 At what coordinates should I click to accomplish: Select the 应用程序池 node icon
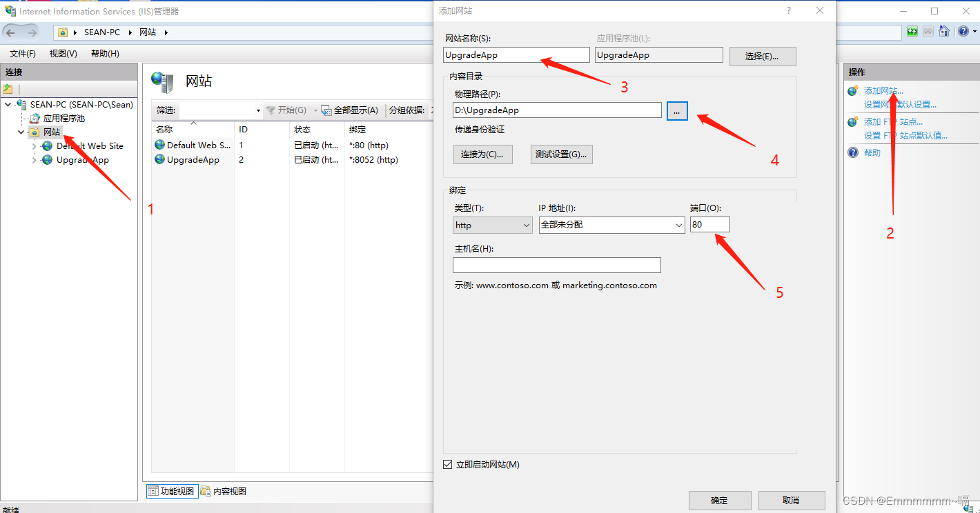(x=35, y=118)
